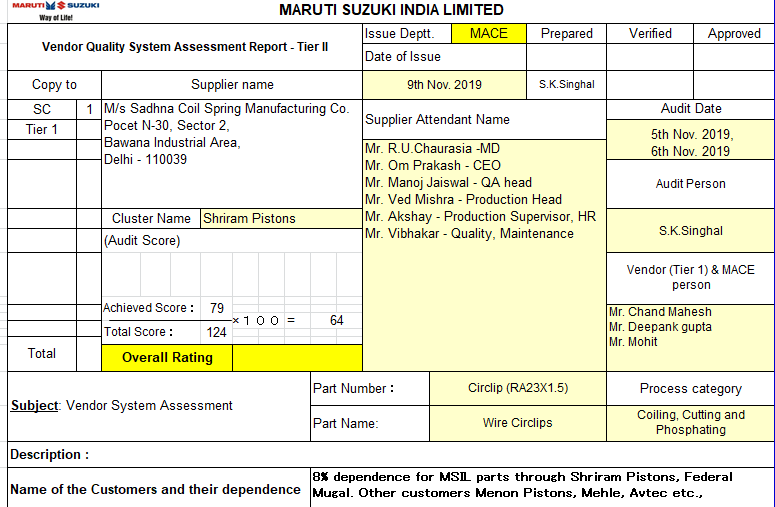Click the 'Audit Date' header cell

tap(690, 109)
